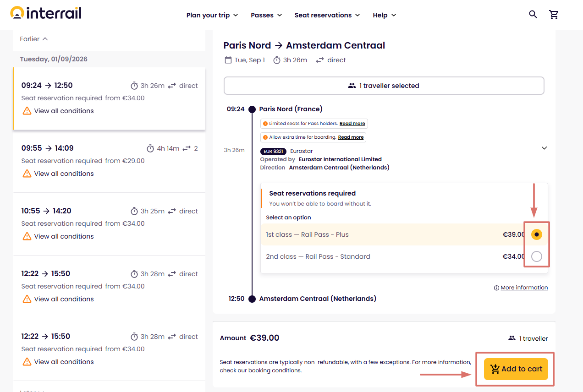Select the 09:55 → 14:09 journey
The width and height of the screenshot is (583, 392).
pyautogui.click(x=110, y=161)
